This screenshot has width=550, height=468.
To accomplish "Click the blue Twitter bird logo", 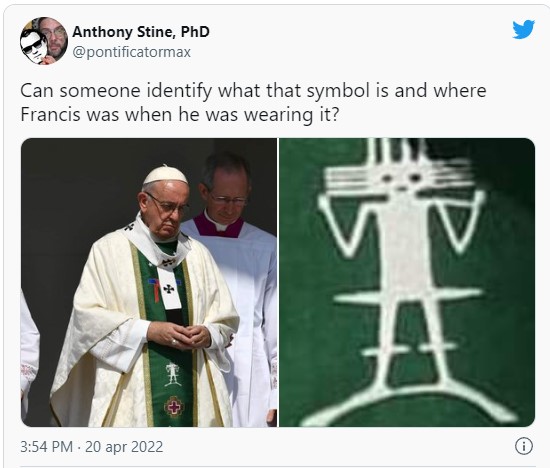I will tap(523, 29).
